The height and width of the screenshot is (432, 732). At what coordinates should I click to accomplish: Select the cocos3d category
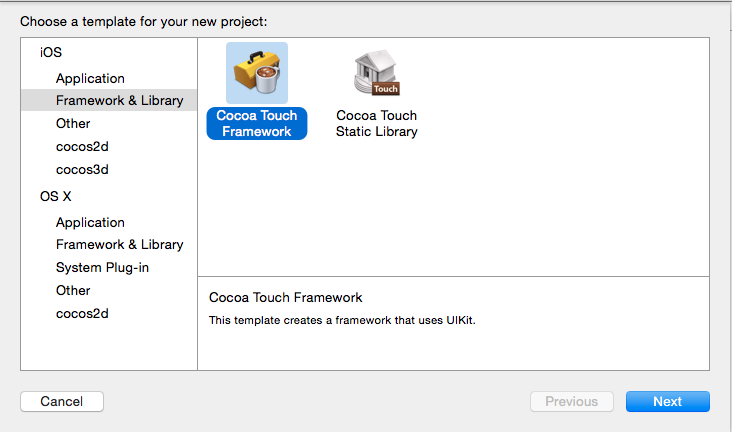pyautogui.click(x=82, y=169)
